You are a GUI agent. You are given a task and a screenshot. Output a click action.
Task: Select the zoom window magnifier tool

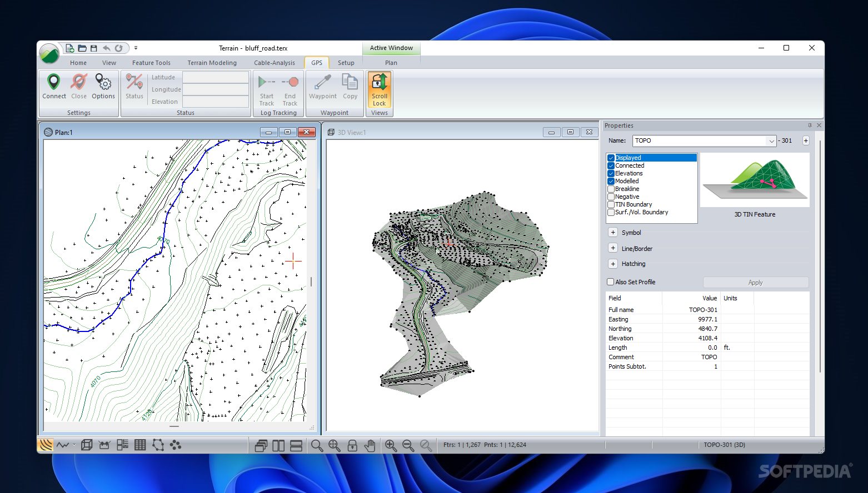tap(317, 445)
